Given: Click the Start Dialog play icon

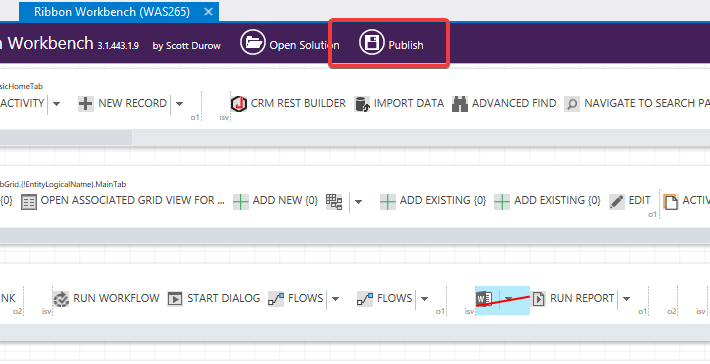Looking at the screenshot, I should 175,299.
